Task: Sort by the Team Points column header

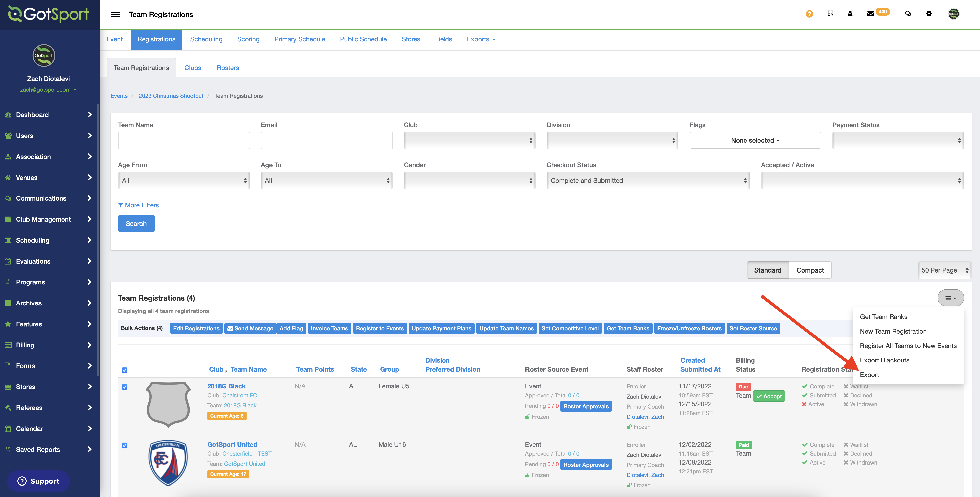Action: coord(315,369)
